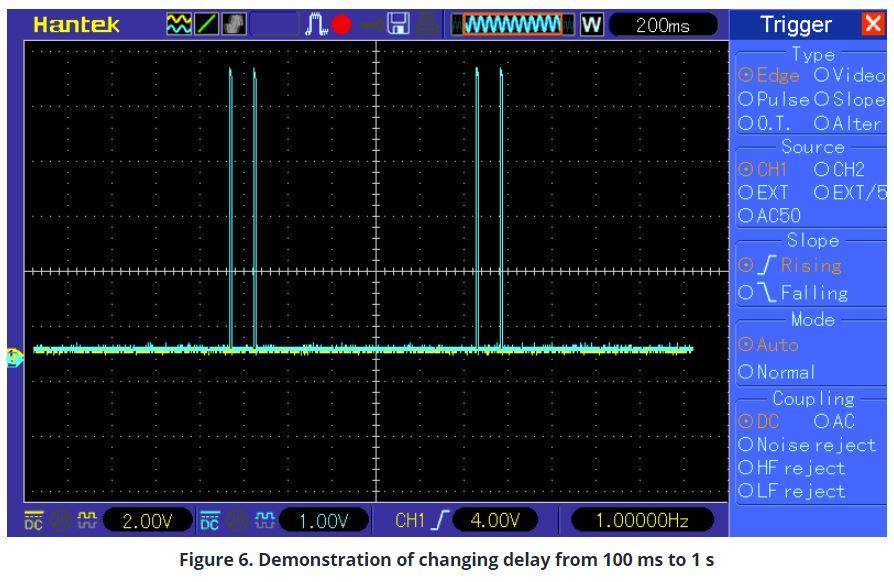Click the dimmed arrow icon before save
Image resolution: width=894 pixels, height=582 pixels.
tap(371, 25)
